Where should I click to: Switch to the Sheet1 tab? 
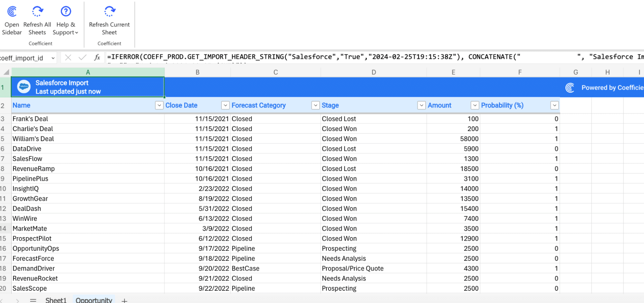56,300
